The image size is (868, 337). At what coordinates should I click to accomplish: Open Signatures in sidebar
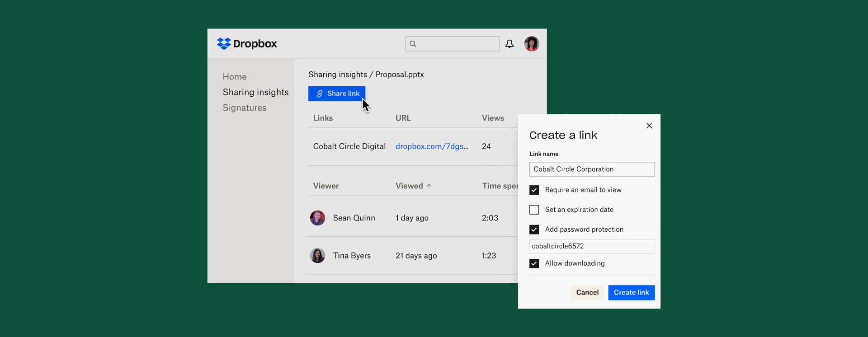245,108
